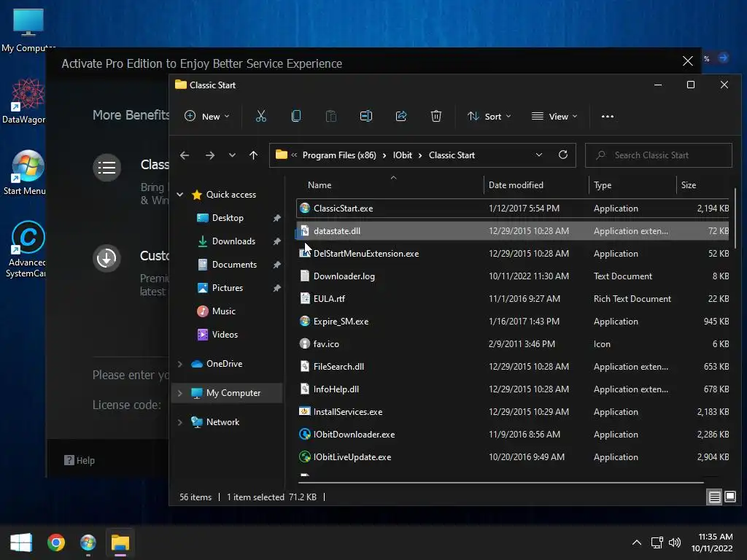Click Program Files (x86) breadcrumb
This screenshot has width=747, height=560.
339,155
